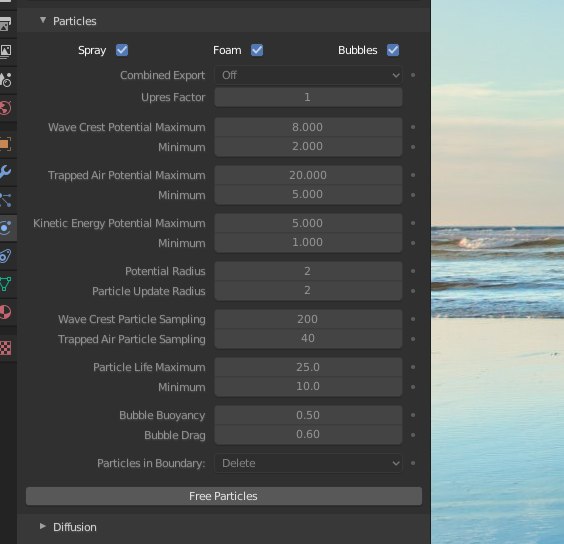The height and width of the screenshot is (544, 564).
Task: Open the Object properties orange square icon
Action: 5,144
